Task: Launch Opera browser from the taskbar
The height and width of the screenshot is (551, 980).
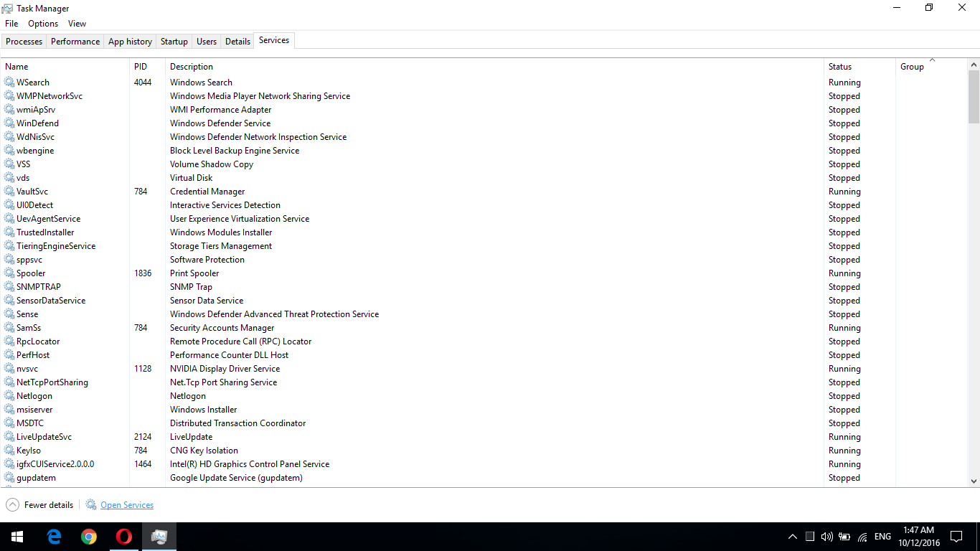Action: tap(124, 537)
